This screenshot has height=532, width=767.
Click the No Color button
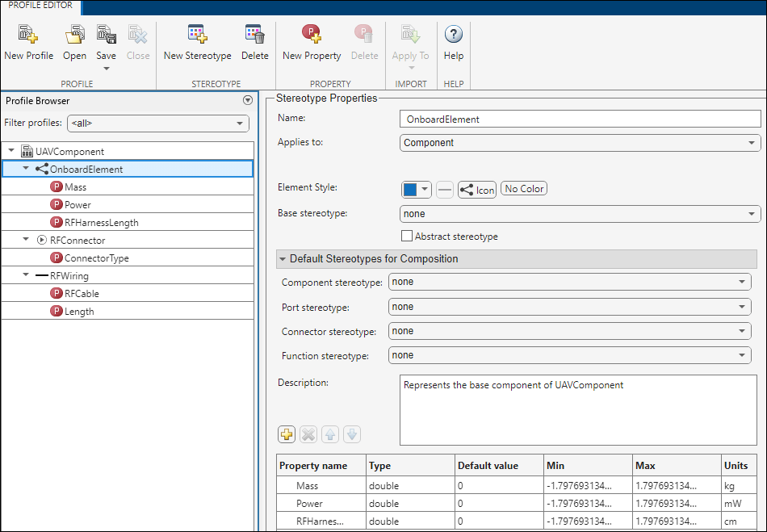tap(524, 189)
